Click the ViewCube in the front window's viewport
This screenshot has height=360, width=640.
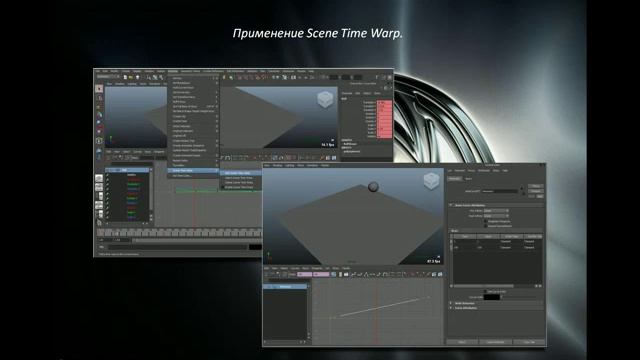pos(431,180)
